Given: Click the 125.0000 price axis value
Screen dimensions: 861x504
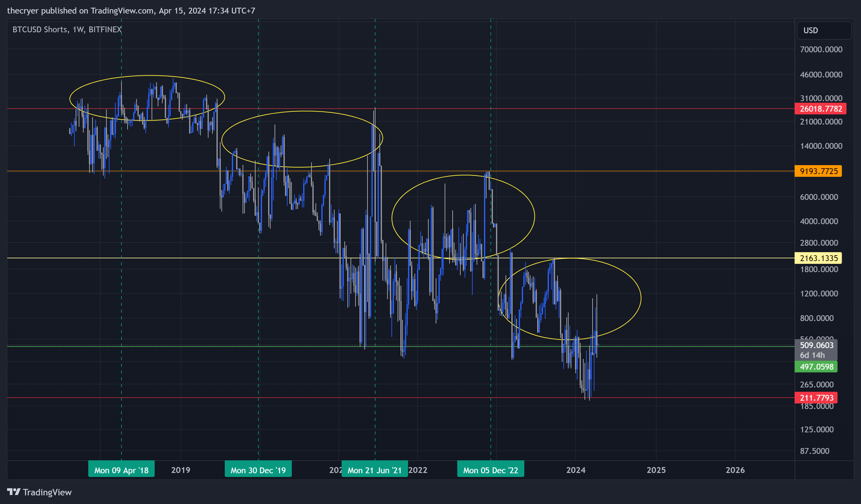Looking at the screenshot, I should pos(817,430).
